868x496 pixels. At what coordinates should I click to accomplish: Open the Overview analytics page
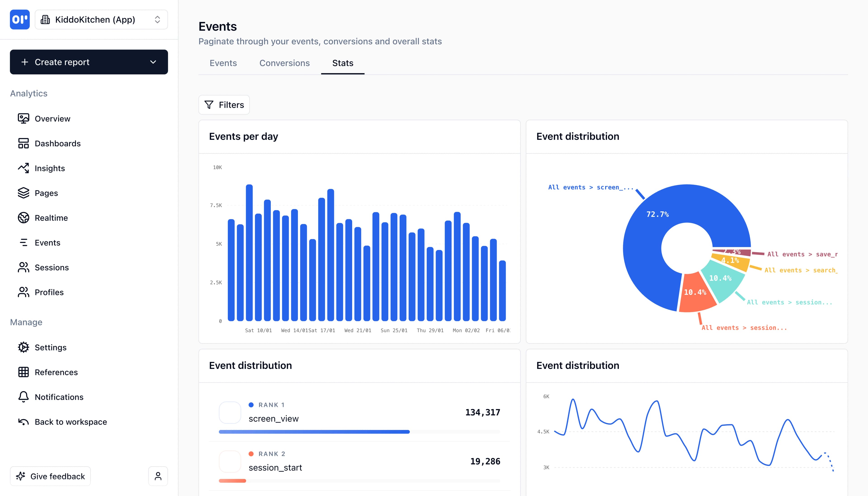[52, 118]
